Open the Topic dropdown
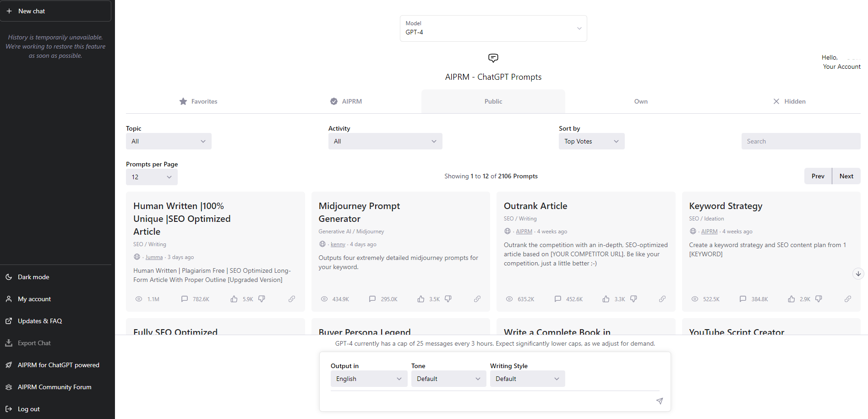 tap(169, 141)
